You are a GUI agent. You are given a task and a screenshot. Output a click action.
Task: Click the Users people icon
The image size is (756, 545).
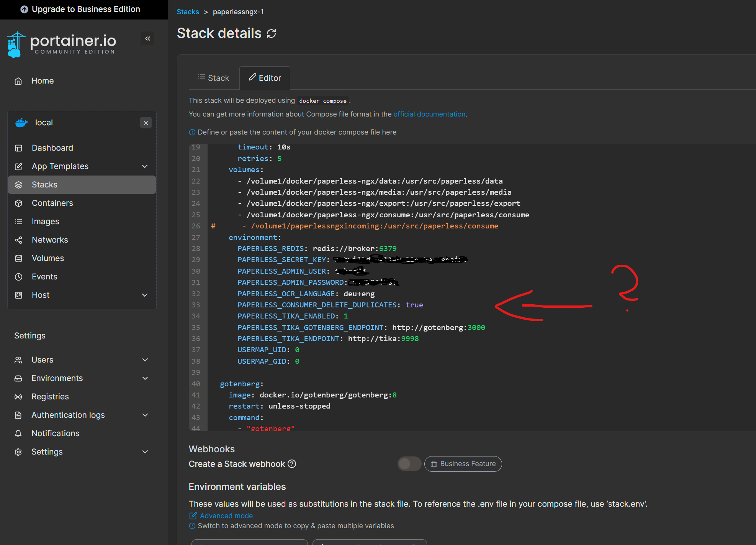point(18,360)
